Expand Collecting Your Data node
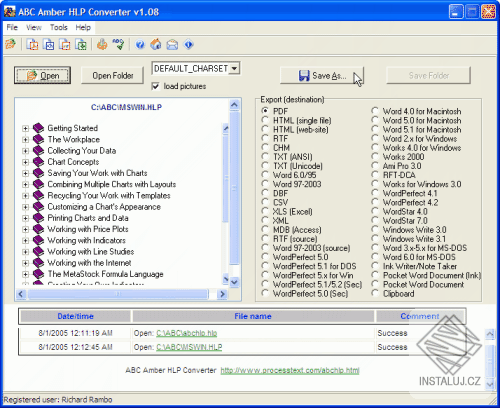The image size is (500, 408). (x=25, y=151)
